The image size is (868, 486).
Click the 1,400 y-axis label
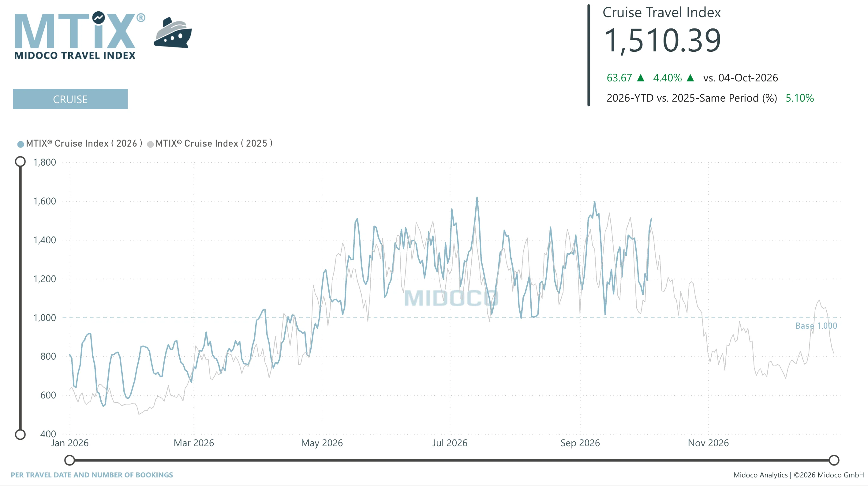pos(44,240)
